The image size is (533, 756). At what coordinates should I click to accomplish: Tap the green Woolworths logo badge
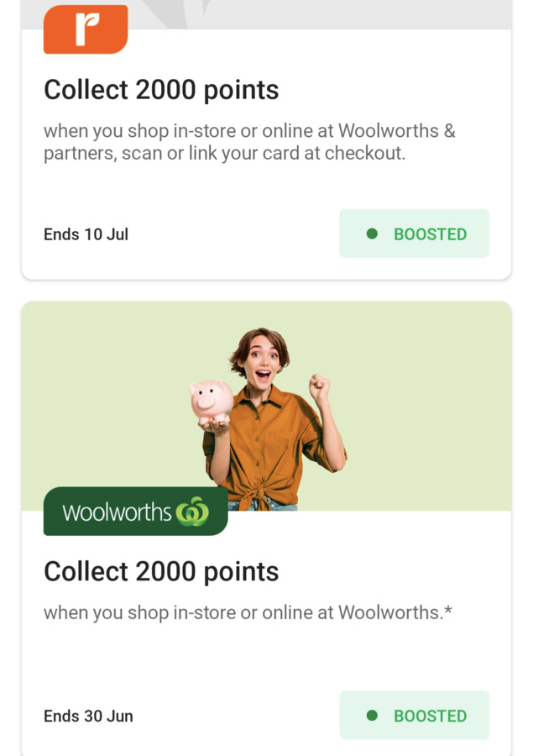pos(135,511)
